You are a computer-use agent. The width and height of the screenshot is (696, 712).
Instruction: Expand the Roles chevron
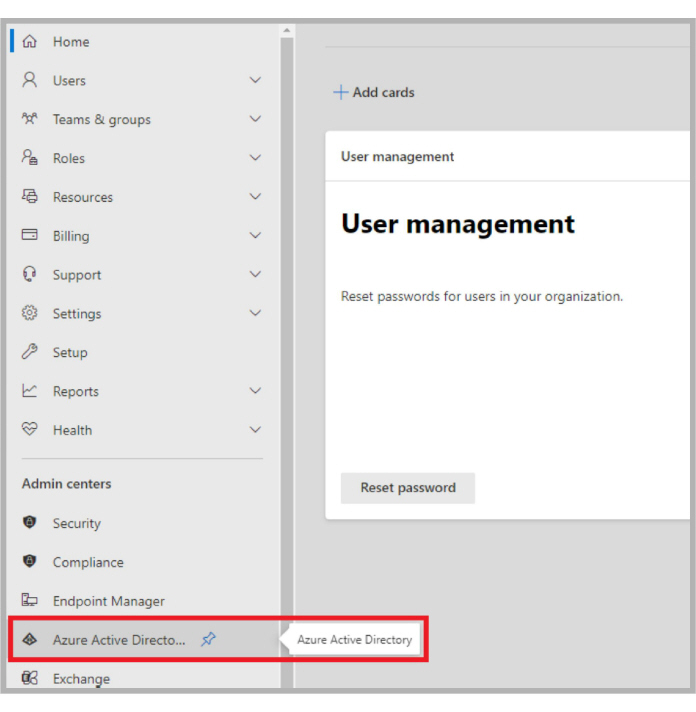click(256, 158)
